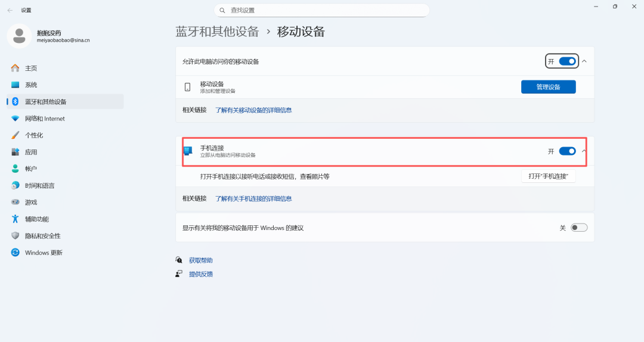The image size is (644, 342).
Task: Click the search magnifier icon
Action: 222,10
